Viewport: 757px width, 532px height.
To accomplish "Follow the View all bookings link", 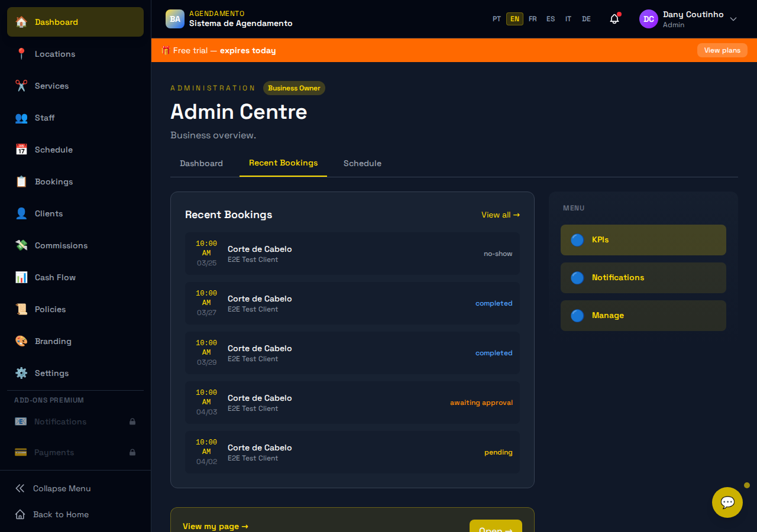I will (x=500, y=215).
